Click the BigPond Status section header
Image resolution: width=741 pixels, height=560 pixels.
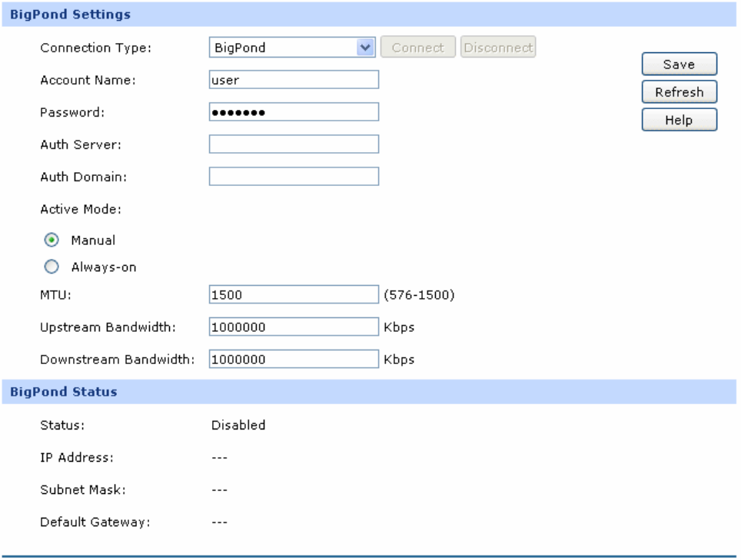(x=63, y=392)
